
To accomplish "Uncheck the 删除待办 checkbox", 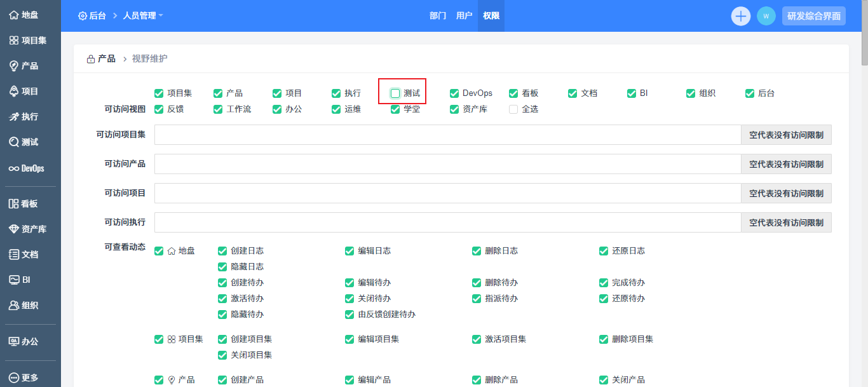I will (477, 283).
